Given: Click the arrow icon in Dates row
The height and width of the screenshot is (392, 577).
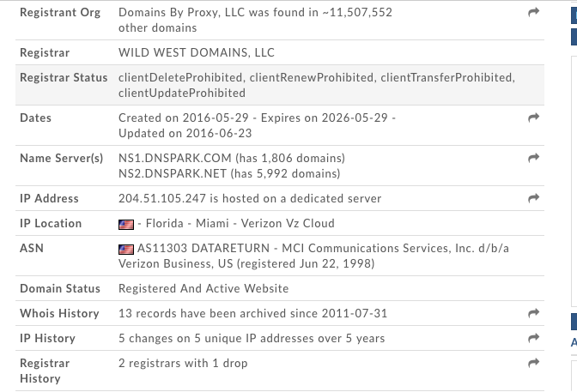Looking at the screenshot, I should point(533,118).
